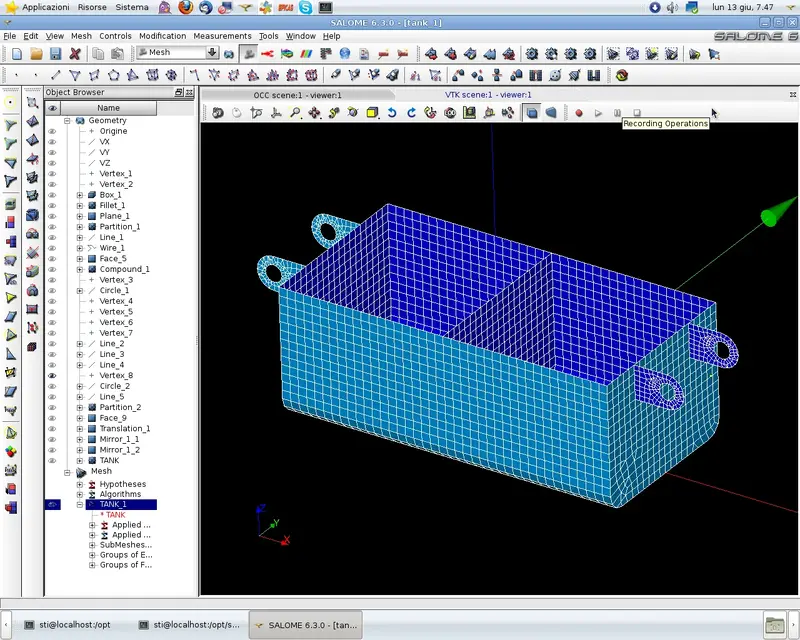The width and height of the screenshot is (800, 640).
Task: Click the New document icon
Action: (x=17, y=54)
